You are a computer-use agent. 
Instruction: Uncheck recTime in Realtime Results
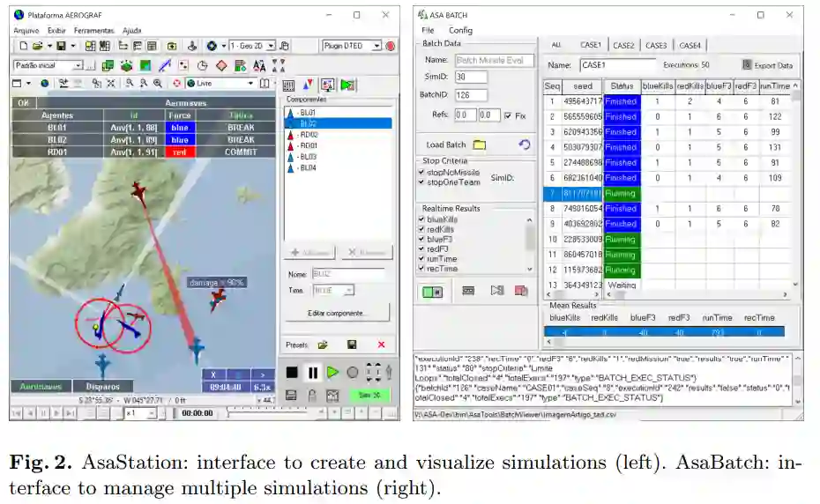421,268
